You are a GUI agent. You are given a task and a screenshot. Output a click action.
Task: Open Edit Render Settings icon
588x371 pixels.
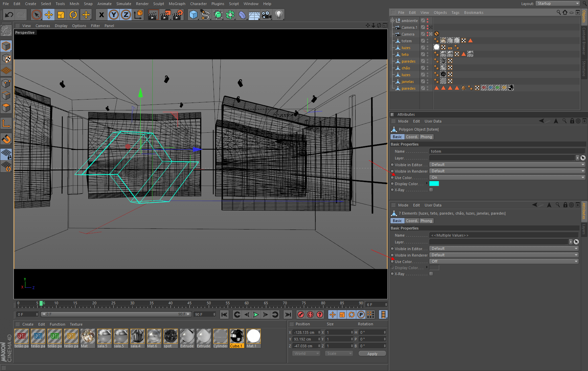click(178, 15)
